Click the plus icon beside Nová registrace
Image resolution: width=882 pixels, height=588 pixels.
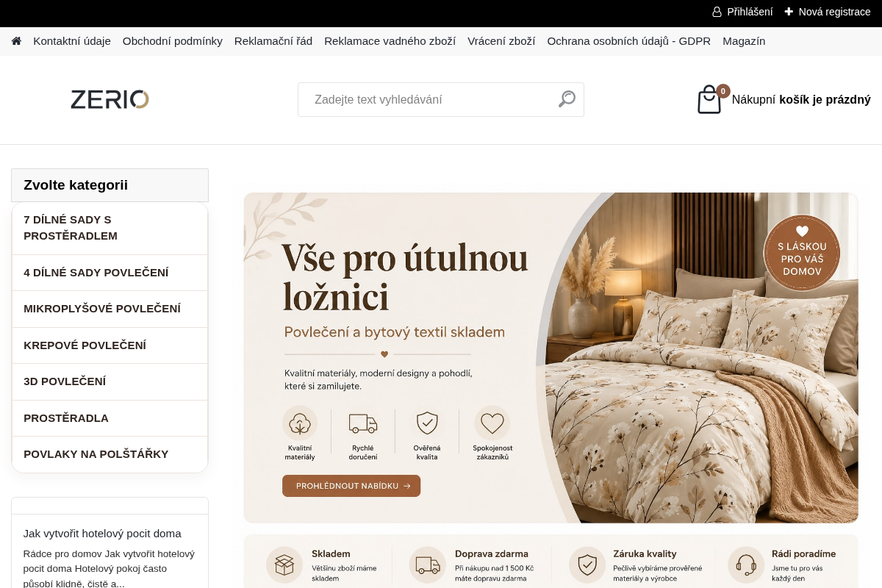(789, 12)
